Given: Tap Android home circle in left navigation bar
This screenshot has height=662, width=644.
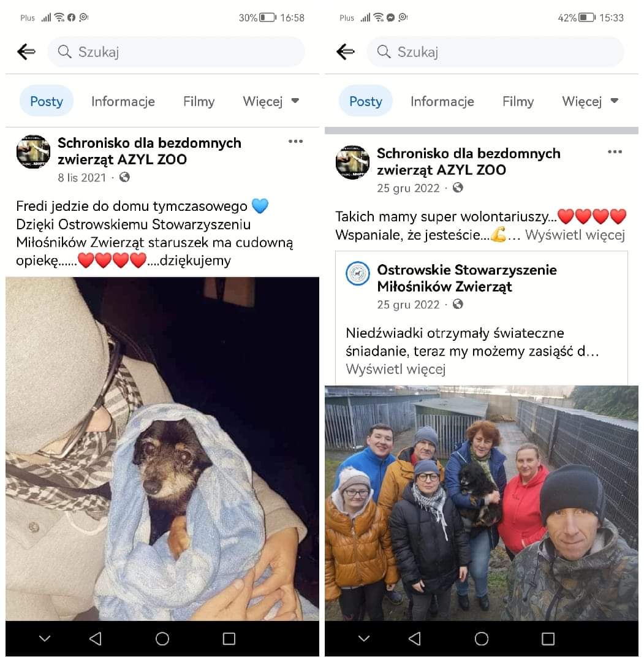Looking at the screenshot, I should (x=162, y=638).
